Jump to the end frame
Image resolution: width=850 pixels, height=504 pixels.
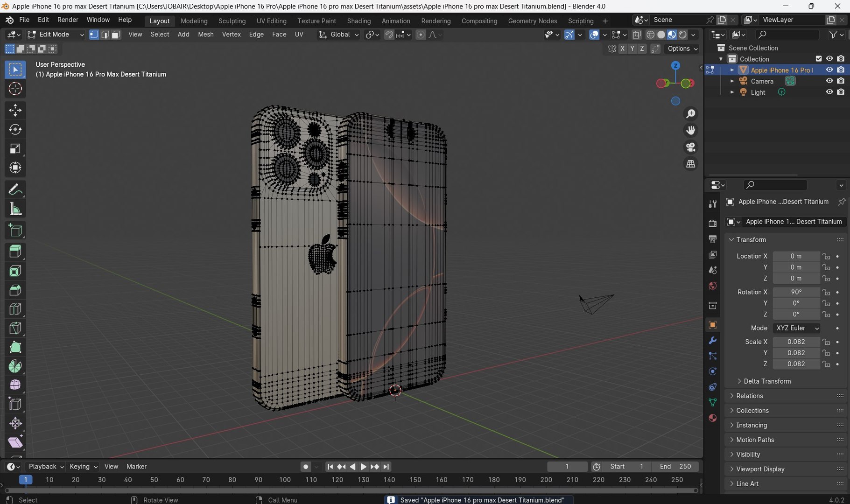tap(386, 467)
